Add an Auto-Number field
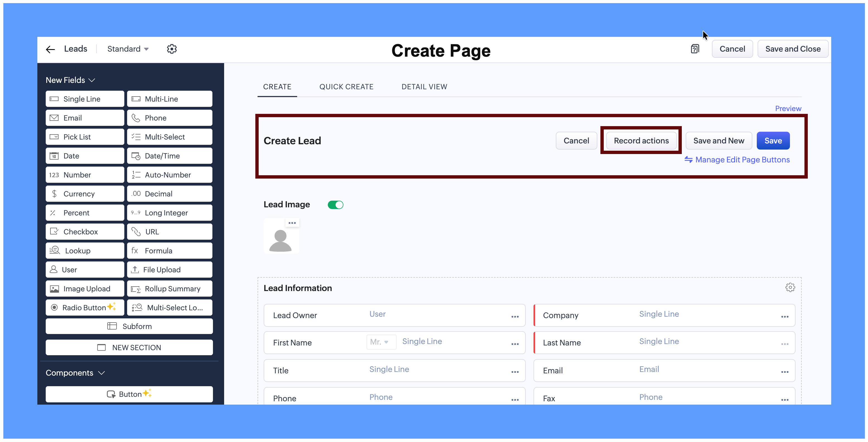 pos(170,175)
